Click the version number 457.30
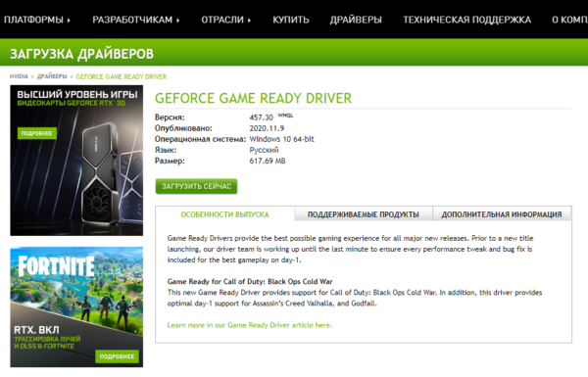Viewport: 588px width, 377px height. [261, 118]
